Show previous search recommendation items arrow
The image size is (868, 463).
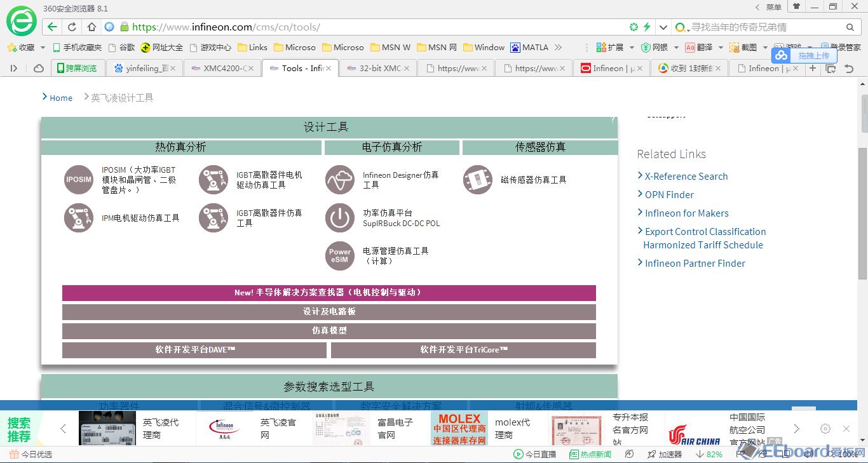pos(63,429)
